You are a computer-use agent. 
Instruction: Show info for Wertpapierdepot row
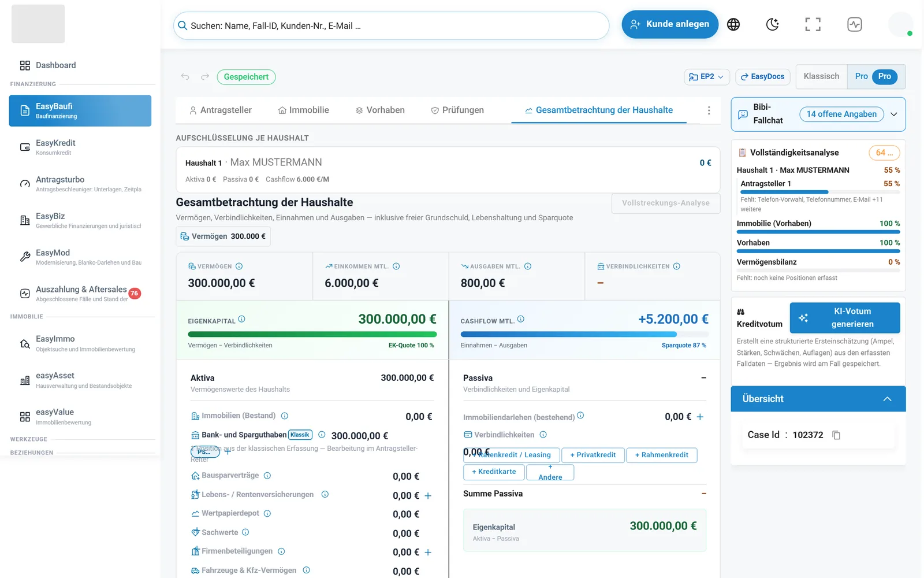tap(267, 513)
